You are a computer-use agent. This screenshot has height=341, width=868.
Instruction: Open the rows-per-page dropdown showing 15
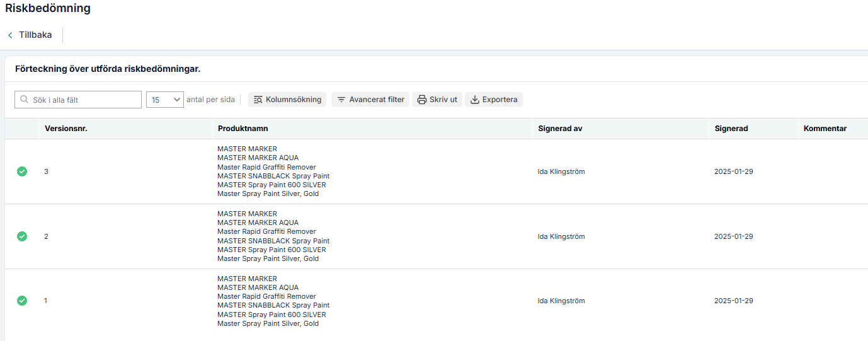(x=165, y=100)
